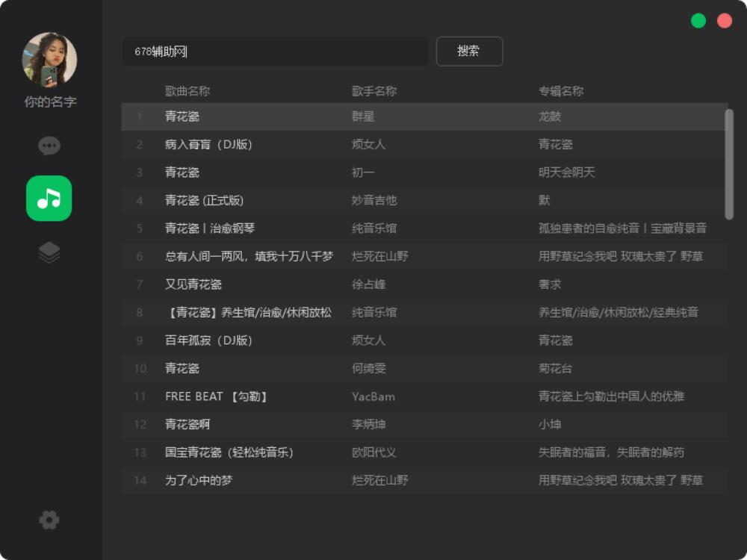Click the 歌曲名称 column header
The image size is (747, 560).
coord(187,91)
